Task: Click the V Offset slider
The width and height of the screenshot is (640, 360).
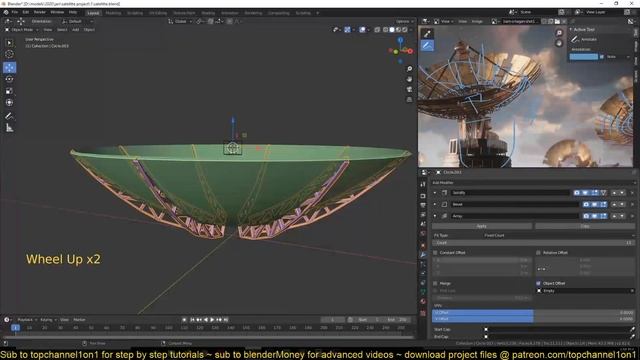Action: coord(533,319)
